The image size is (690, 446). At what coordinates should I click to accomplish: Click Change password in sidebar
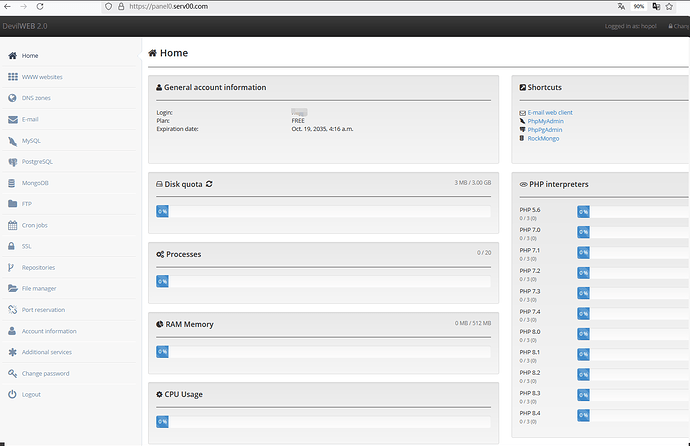[x=46, y=373]
